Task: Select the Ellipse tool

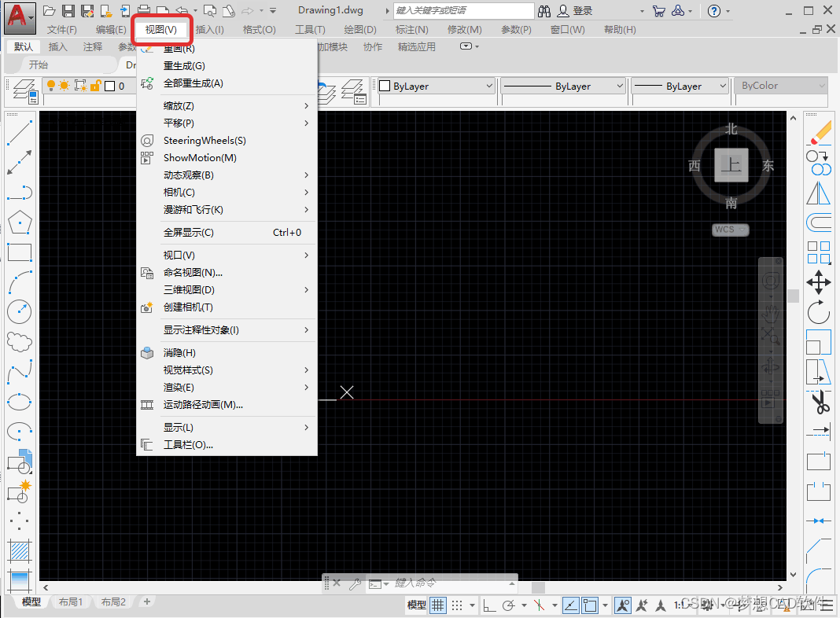Action: (20, 402)
